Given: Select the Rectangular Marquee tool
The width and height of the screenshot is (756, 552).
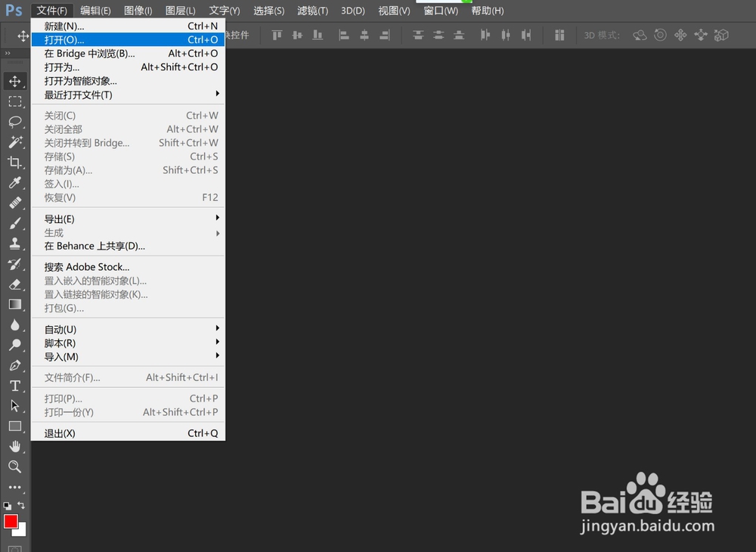Looking at the screenshot, I should [15, 101].
